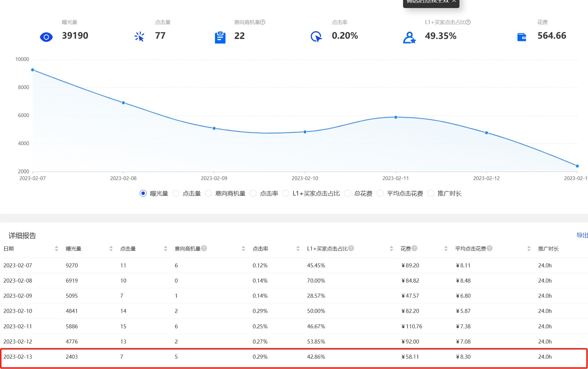The width and height of the screenshot is (588, 369).
Task: Click total exposure figure 39190
Action: tap(75, 36)
